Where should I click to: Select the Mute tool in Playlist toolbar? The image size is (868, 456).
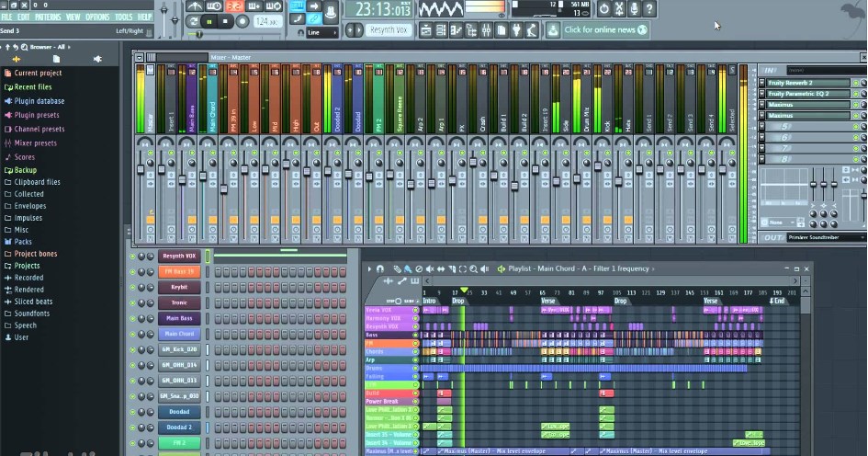(430, 268)
